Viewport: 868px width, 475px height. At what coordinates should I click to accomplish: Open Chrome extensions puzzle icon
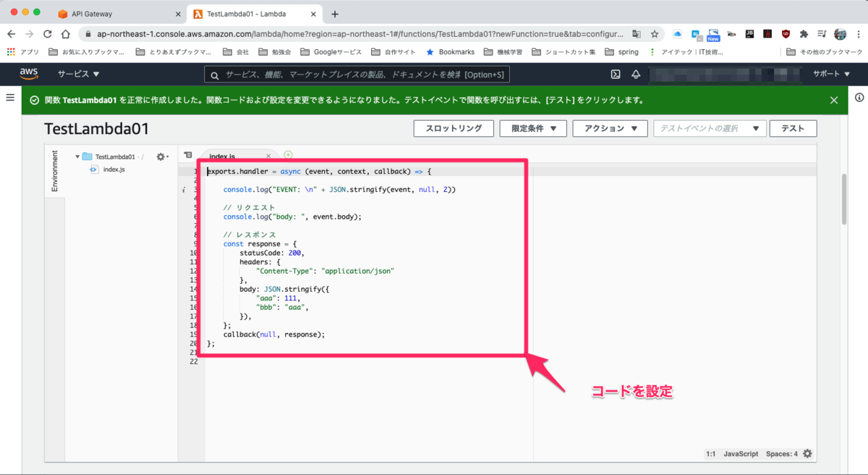[804, 34]
